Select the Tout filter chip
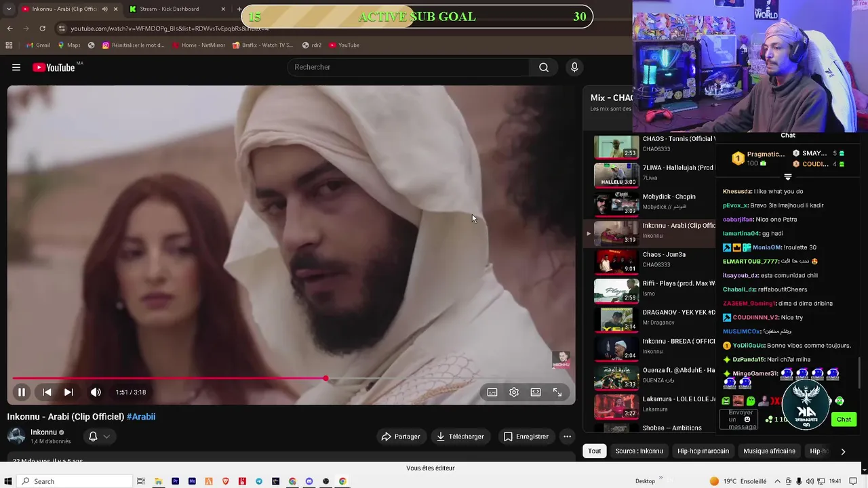The image size is (868, 488). pos(595,451)
